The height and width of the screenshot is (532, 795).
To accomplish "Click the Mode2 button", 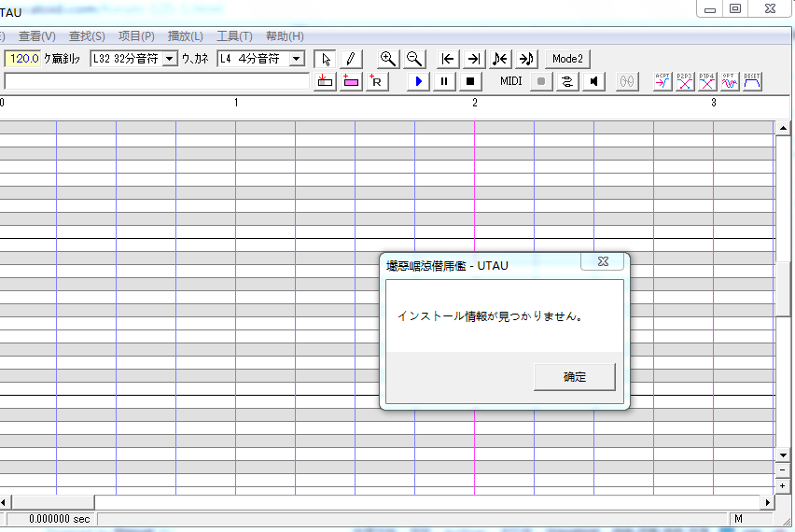I will (x=567, y=59).
